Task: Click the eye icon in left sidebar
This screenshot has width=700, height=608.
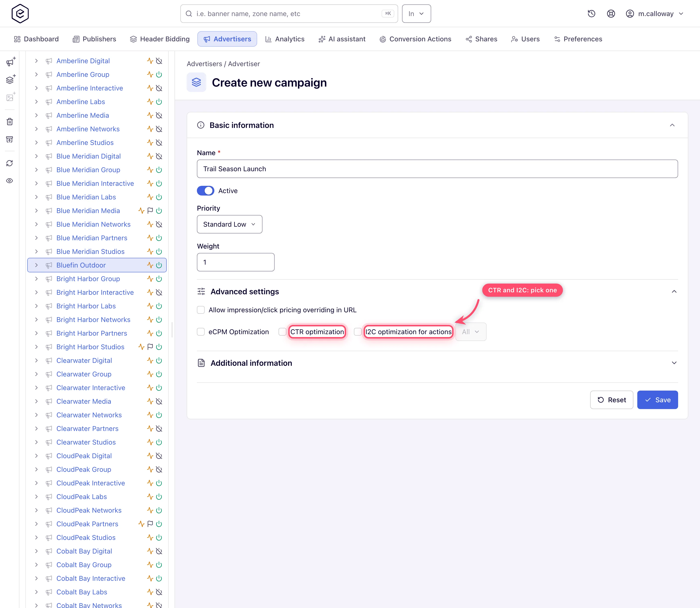Action: point(10,181)
